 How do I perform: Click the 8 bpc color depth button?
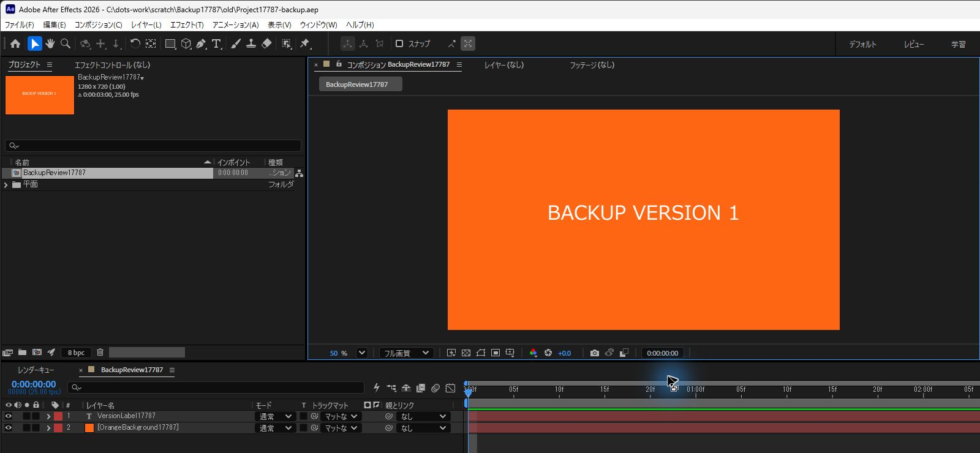(x=77, y=353)
